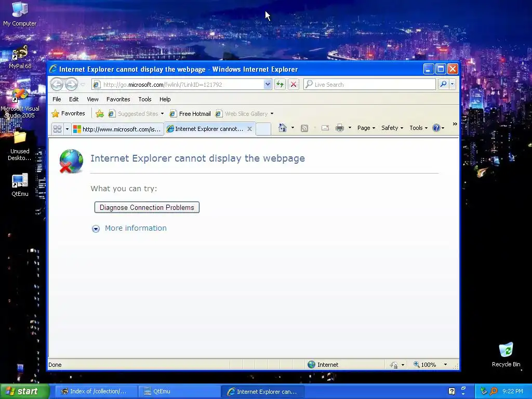The image size is (532, 399).
Task: Open the Home options dropdown arrow
Action: click(x=292, y=128)
